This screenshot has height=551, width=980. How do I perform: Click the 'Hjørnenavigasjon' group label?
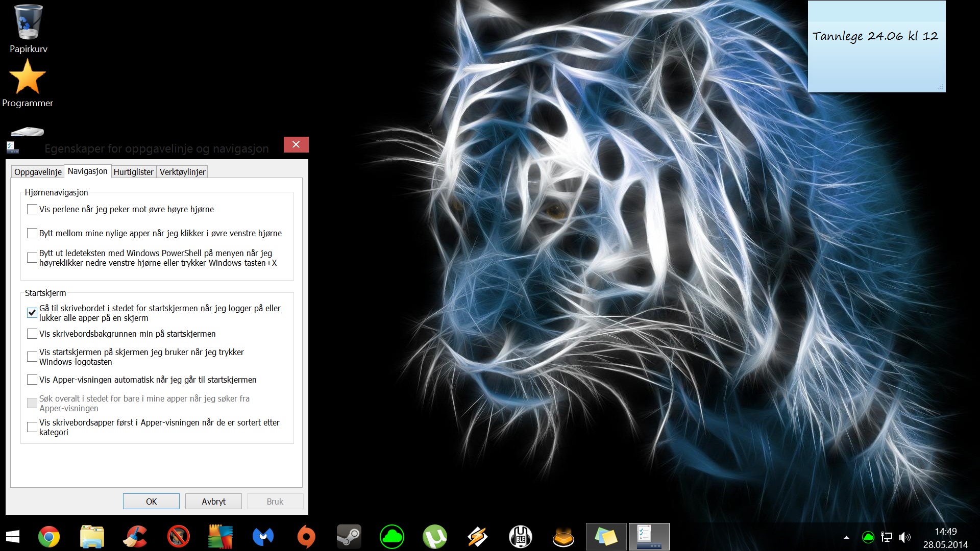tap(56, 192)
